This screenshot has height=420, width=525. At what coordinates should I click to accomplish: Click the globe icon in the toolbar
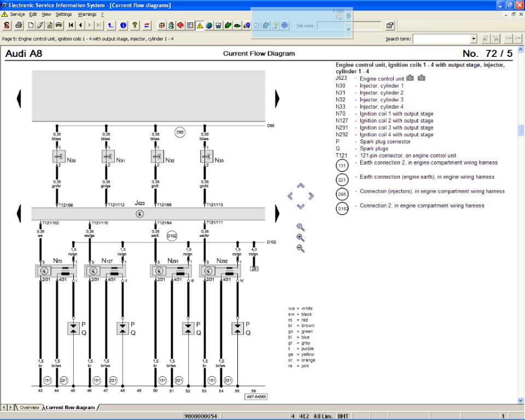(209, 25)
